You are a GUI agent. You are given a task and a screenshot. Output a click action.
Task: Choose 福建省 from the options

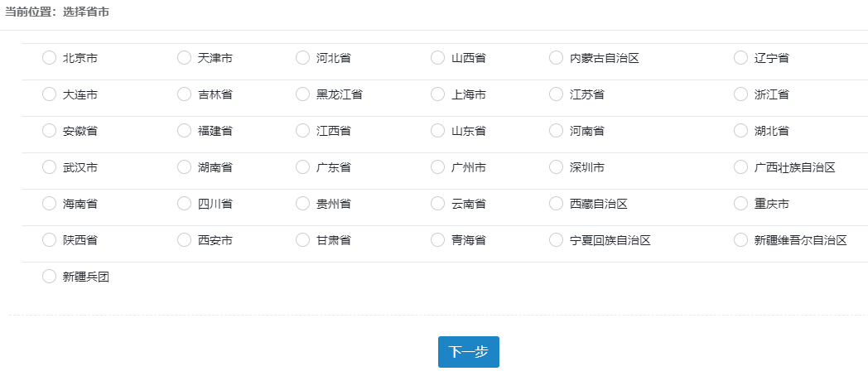pyautogui.click(x=184, y=131)
